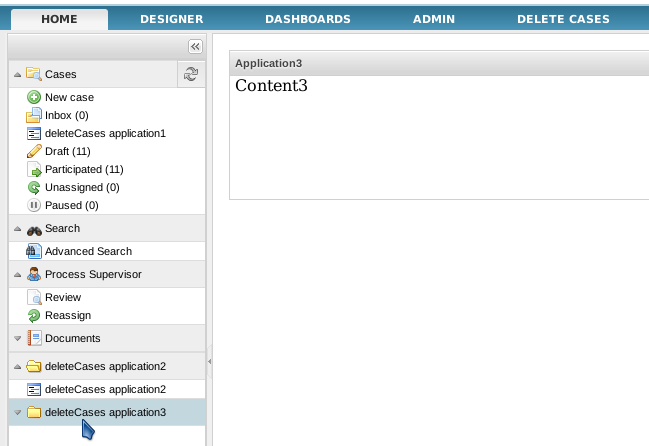Image resolution: width=649 pixels, height=446 pixels.
Task: Open the DELETE CASES tab
Action: [x=562, y=19]
